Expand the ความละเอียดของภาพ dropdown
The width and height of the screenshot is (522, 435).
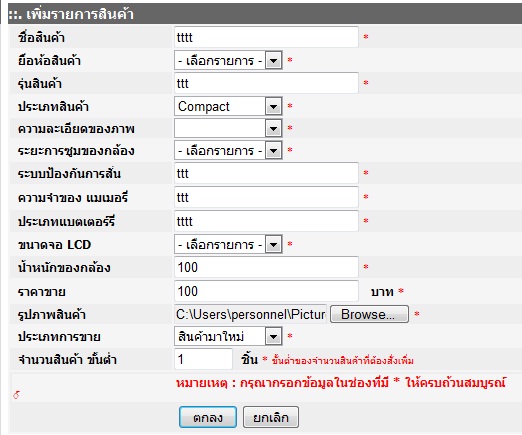[x=228, y=128]
